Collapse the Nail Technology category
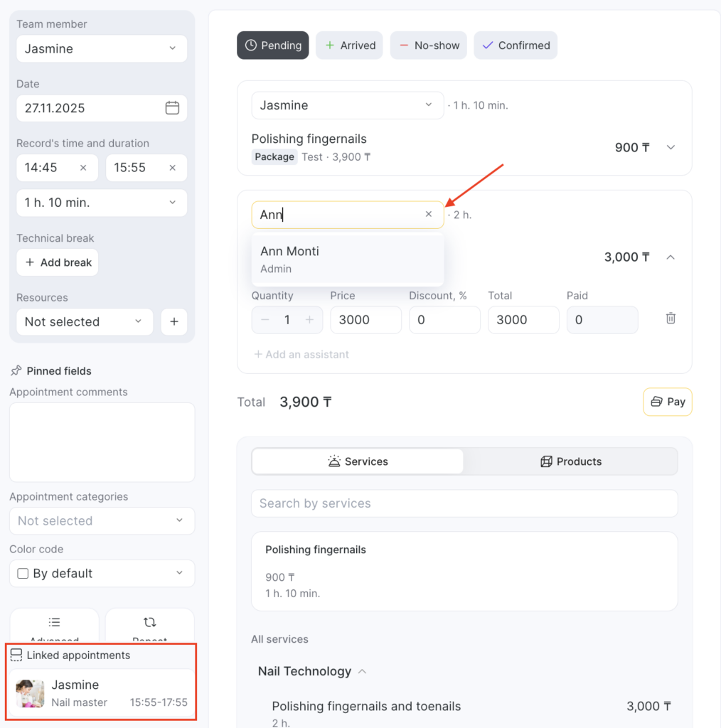The image size is (721, 728). 362,671
